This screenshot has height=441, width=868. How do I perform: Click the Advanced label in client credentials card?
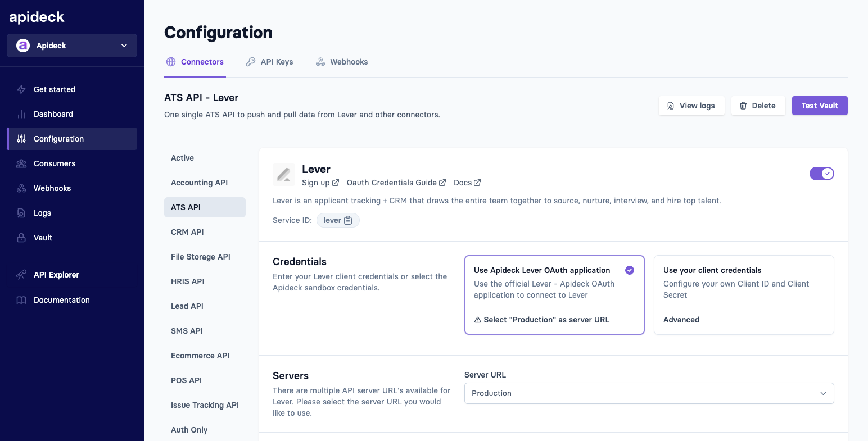tap(681, 320)
